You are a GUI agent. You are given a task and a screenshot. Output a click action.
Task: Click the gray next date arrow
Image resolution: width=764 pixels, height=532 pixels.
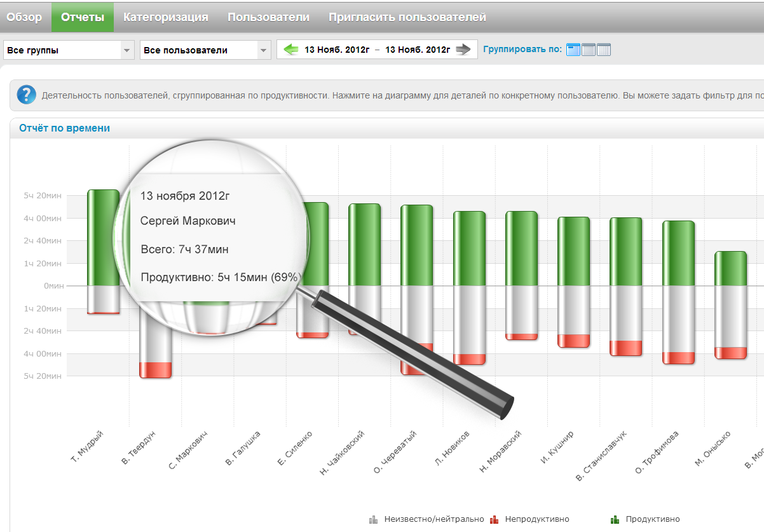click(463, 50)
